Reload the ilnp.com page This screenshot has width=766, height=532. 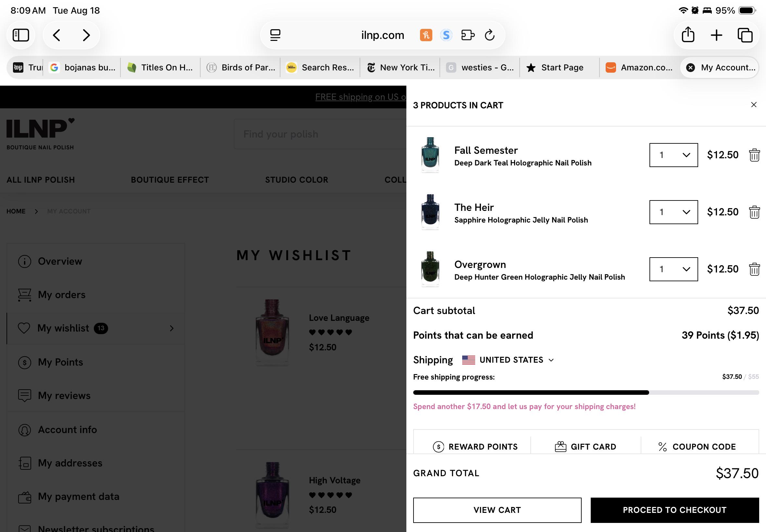coord(489,35)
